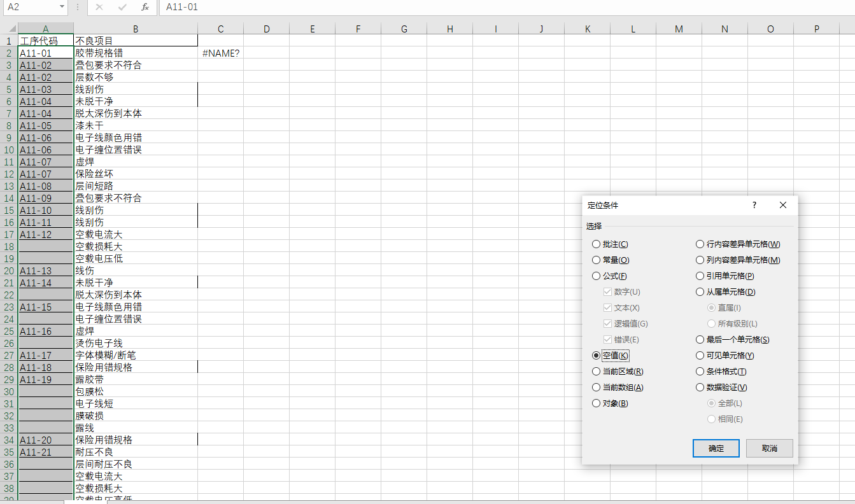Click cell 胶带规格错

136,53
